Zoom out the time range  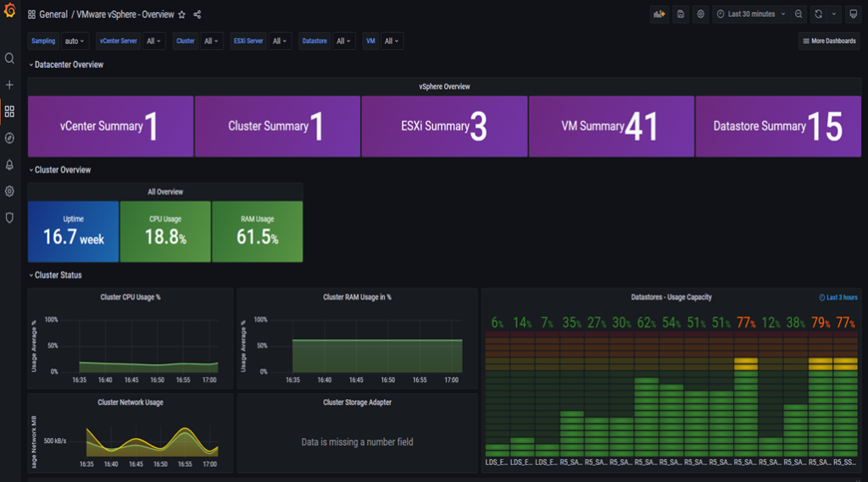pos(798,14)
